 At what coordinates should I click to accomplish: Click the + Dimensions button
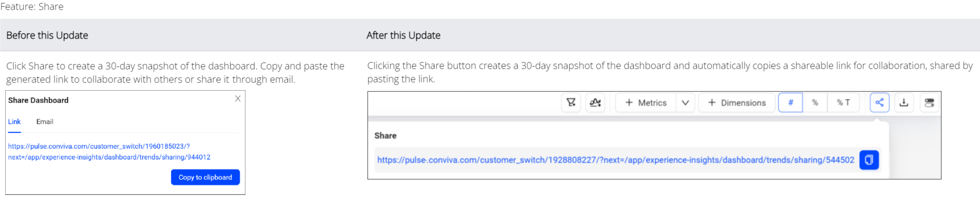[737, 103]
